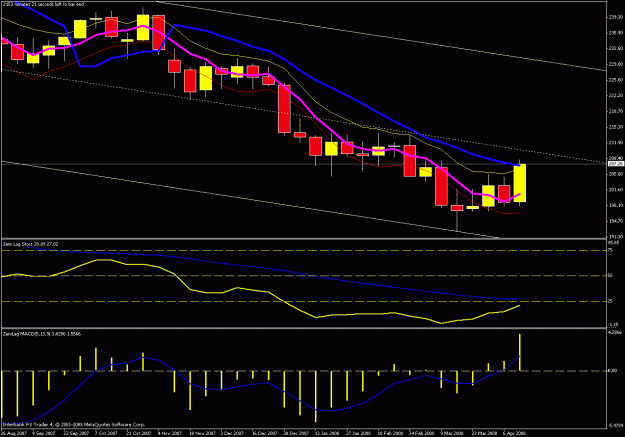
Task: Click the 27 Jan 2008 date label
Action: pyautogui.click(x=358, y=433)
